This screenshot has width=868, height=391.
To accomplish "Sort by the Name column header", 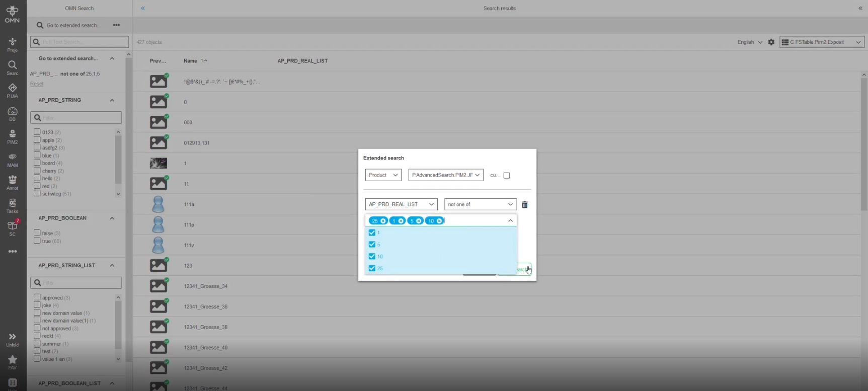I will tap(190, 61).
